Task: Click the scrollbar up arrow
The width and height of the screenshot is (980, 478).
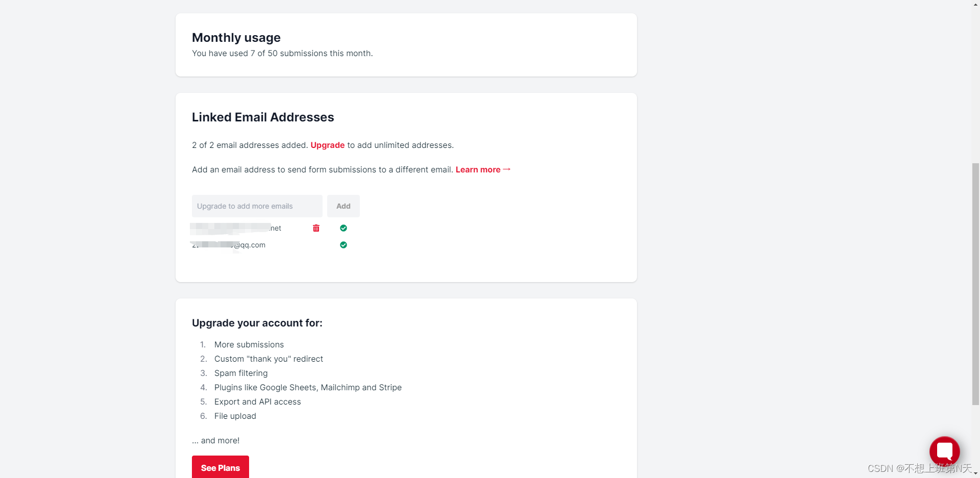Action: pyautogui.click(x=975, y=4)
